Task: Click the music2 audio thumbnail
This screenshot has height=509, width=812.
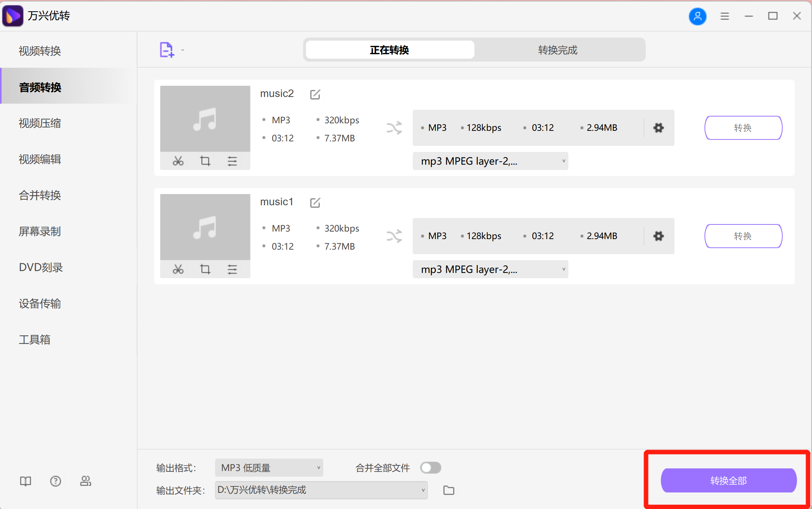Action: click(205, 119)
